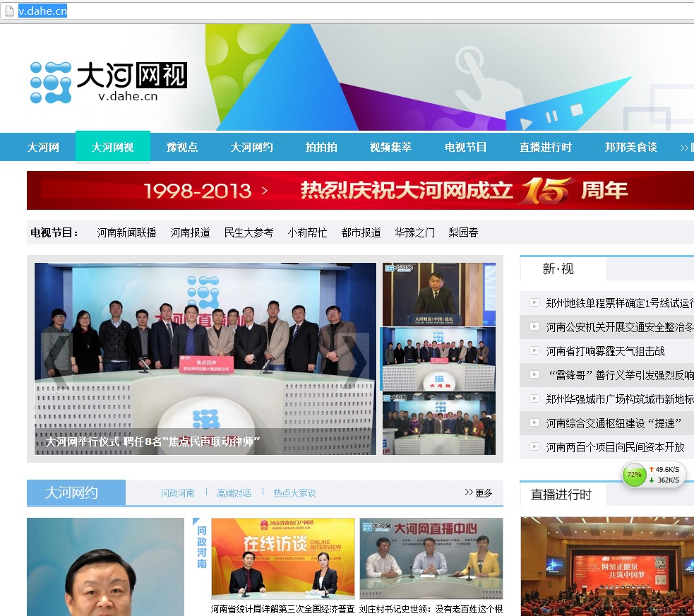Open 直播进行时 nav tab

[x=545, y=147]
